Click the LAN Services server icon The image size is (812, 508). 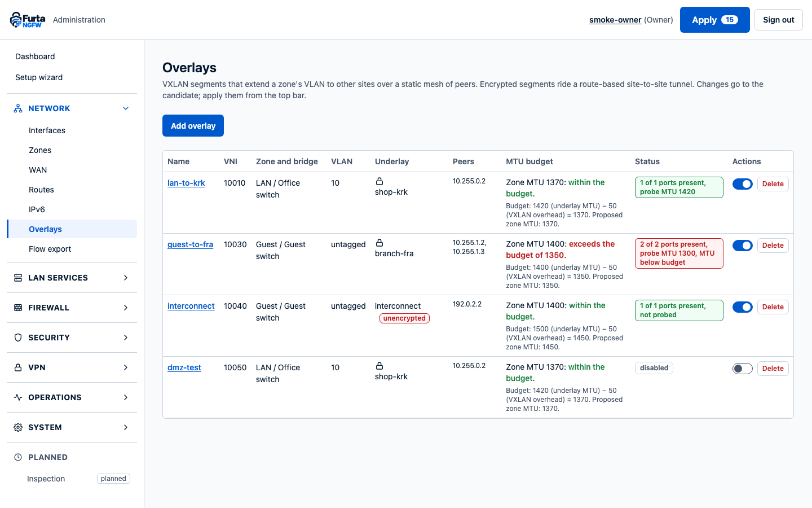click(x=18, y=278)
